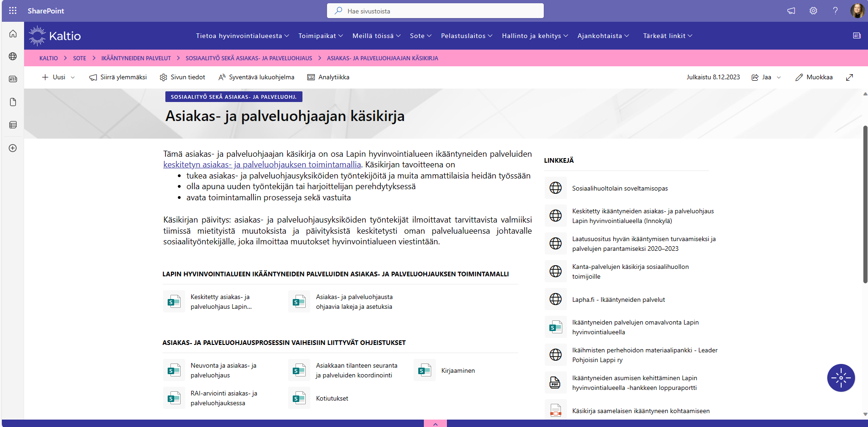
Task: Open the chevron next to Jaa
Action: [x=779, y=77]
